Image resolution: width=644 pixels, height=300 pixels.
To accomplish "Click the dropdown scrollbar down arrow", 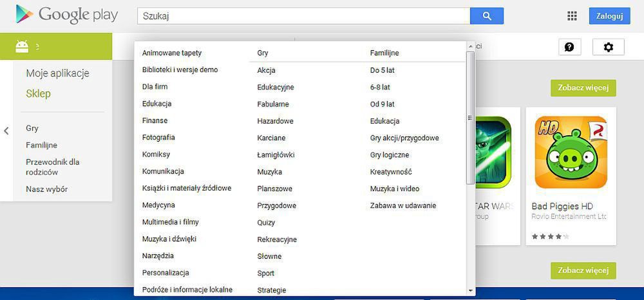I will [470, 290].
